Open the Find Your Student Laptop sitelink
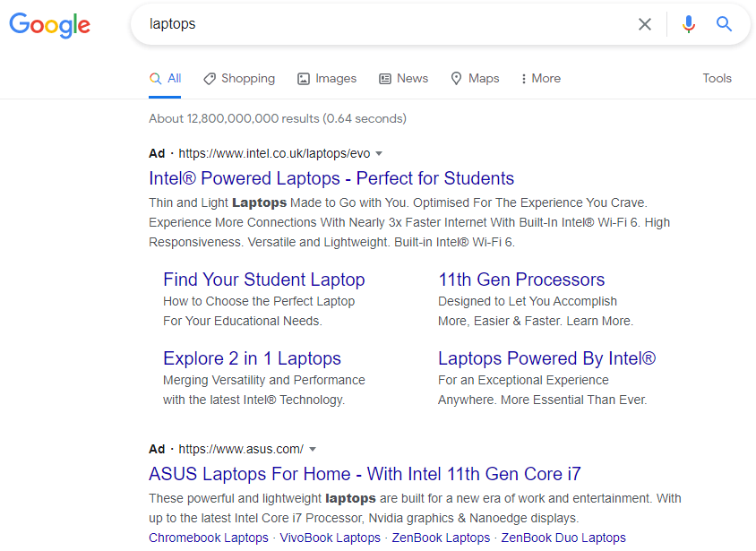The height and width of the screenshot is (551, 756). coord(263,280)
